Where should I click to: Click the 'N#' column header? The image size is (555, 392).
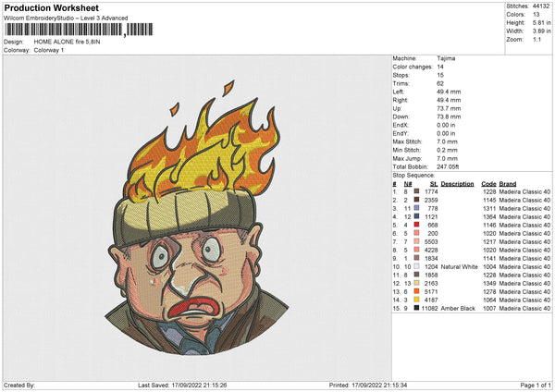tap(408, 184)
